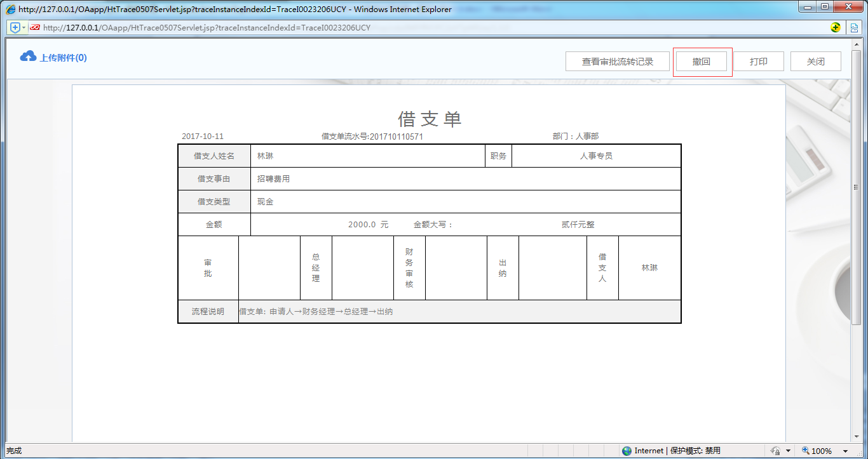Viewport: 868px width, 459px height.
Task: Click 打印 to print the form
Action: pyautogui.click(x=758, y=61)
